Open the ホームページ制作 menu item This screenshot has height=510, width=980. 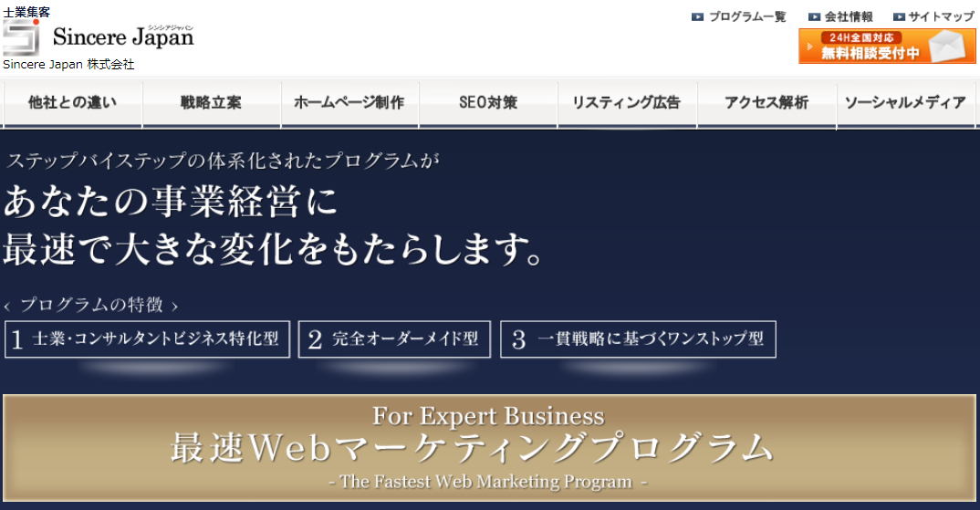click(349, 103)
